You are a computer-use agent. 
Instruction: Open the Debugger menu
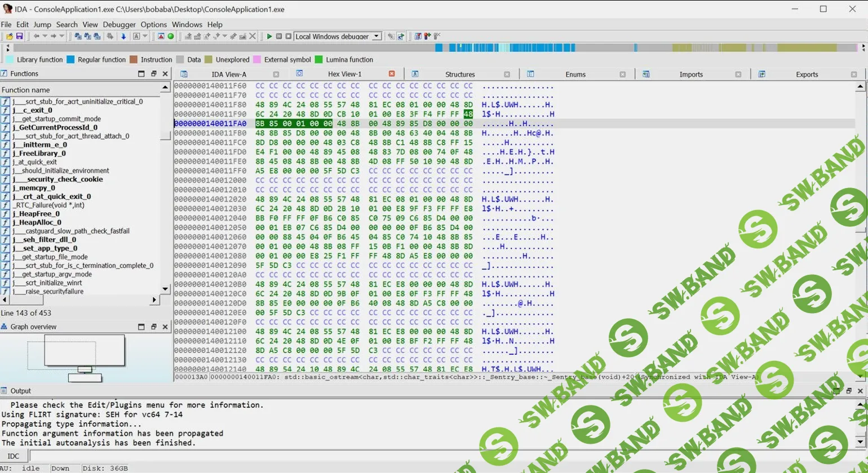pos(119,24)
